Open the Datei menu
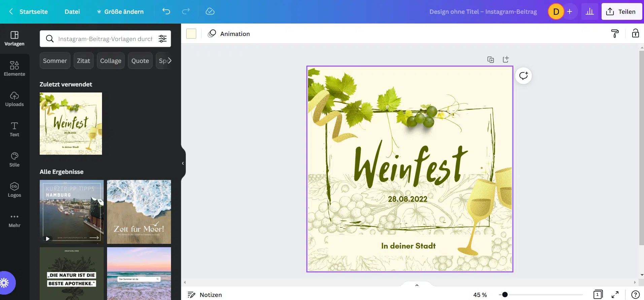The width and height of the screenshot is (644, 300). point(72,12)
